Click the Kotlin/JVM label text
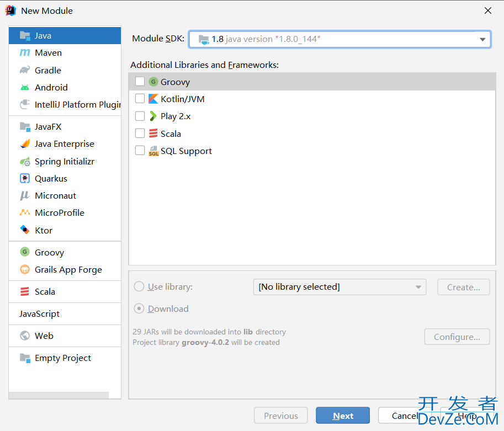This screenshot has height=431, width=504. click(183, 99)
